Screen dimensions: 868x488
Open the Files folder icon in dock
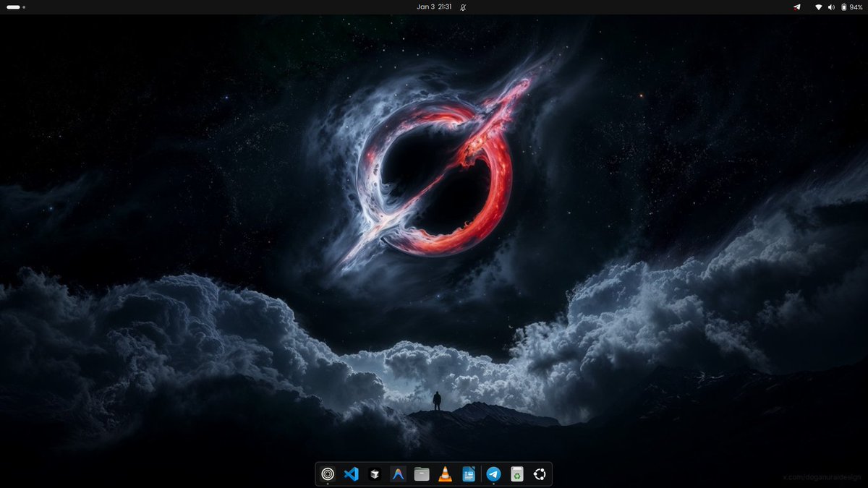(x=422, y=474)
